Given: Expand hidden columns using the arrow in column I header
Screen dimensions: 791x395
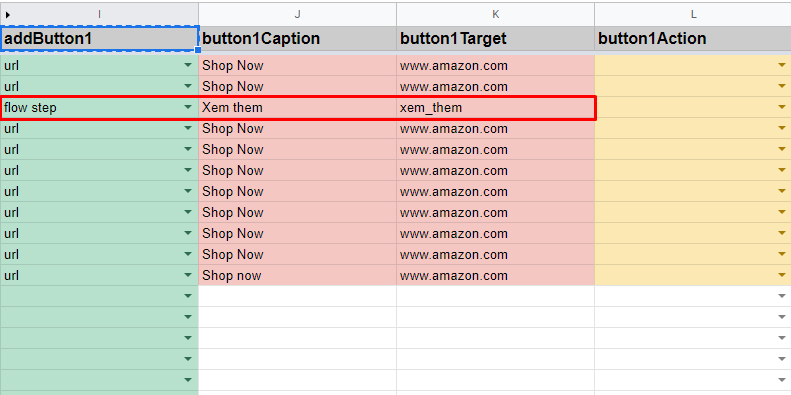Looking at the screenshot, I should (8, 15).
